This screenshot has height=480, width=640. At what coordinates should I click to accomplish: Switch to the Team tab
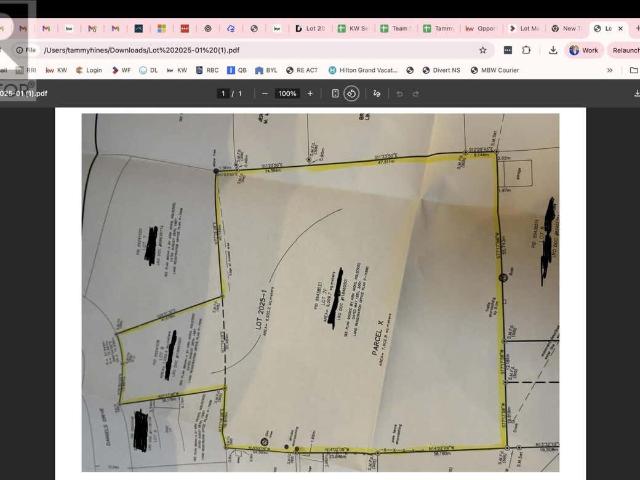pos(394,29)
